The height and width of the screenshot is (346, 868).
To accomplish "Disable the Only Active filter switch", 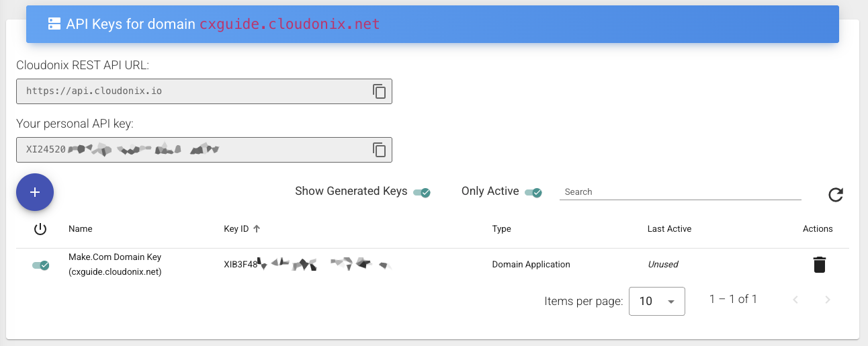I will (533, 193).
